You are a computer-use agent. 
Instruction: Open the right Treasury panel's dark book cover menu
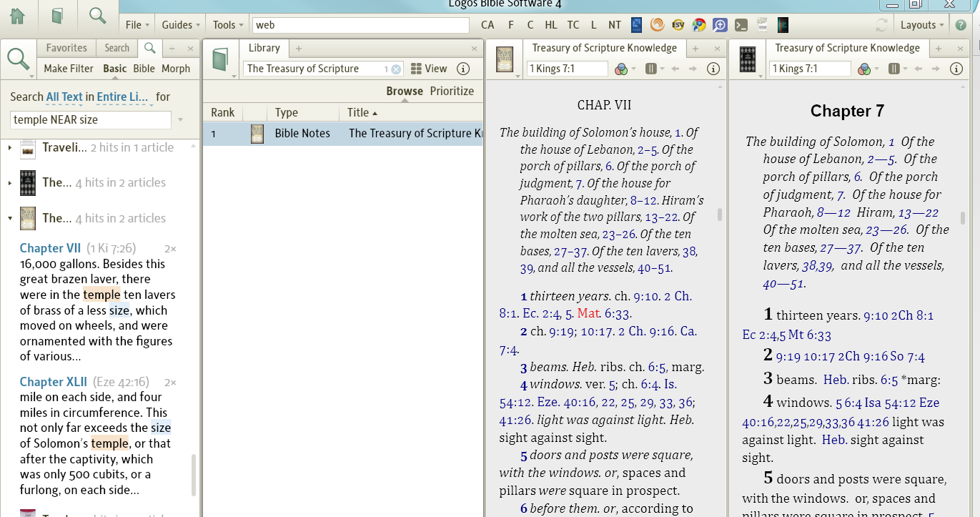click(x=748, y=59)
